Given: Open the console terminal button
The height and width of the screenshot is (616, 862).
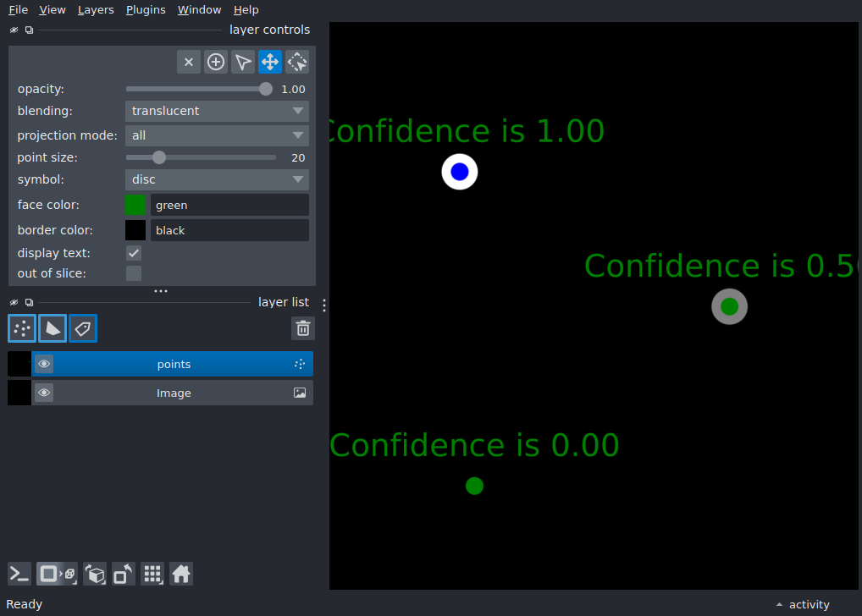Looking at the screenshot, I should point(19,575).
